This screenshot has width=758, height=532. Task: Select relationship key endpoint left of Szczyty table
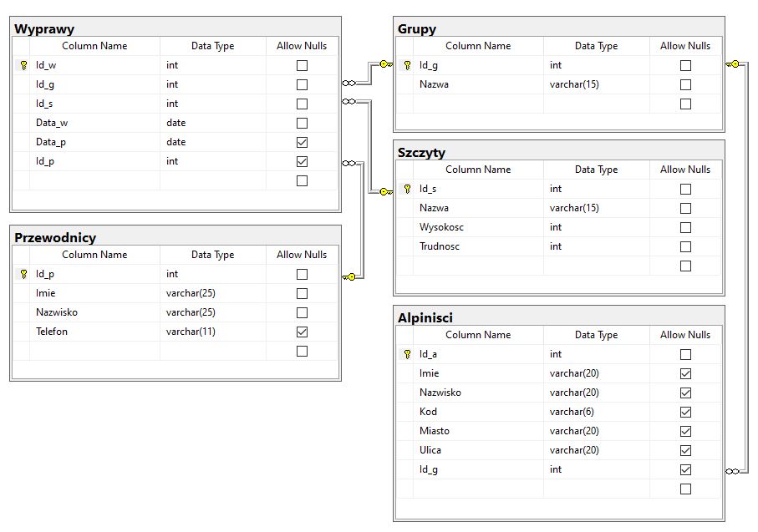click(384, 192)
